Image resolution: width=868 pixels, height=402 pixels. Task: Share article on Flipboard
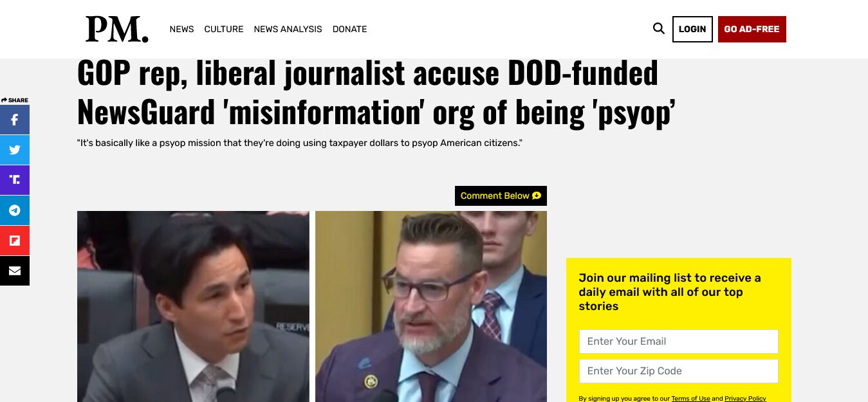(14, 241)
